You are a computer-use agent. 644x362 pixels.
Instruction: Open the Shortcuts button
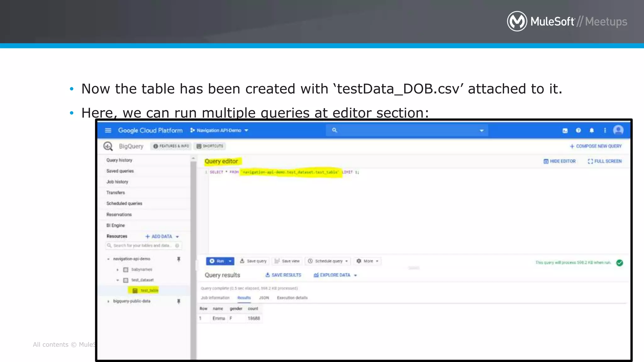(x=210, y=146)
